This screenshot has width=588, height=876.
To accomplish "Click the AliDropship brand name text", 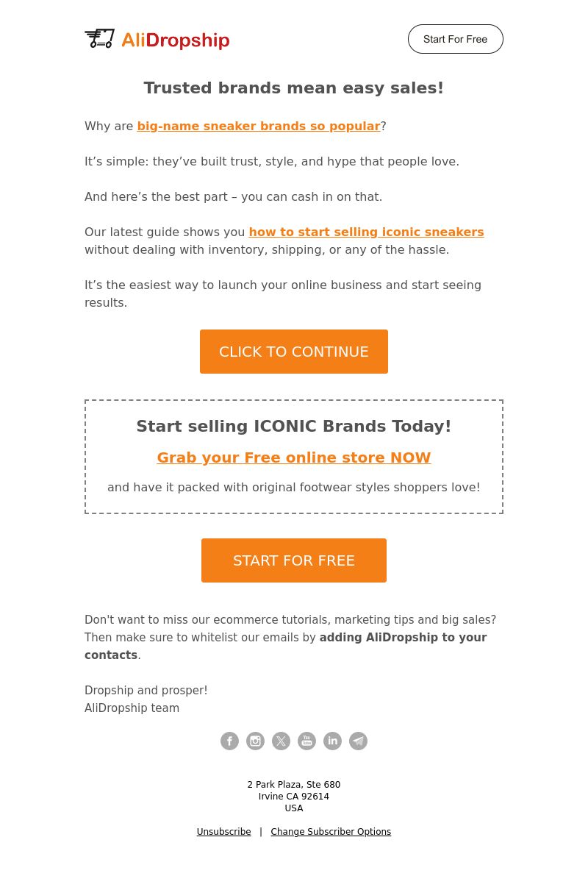I will coord(176,40).
